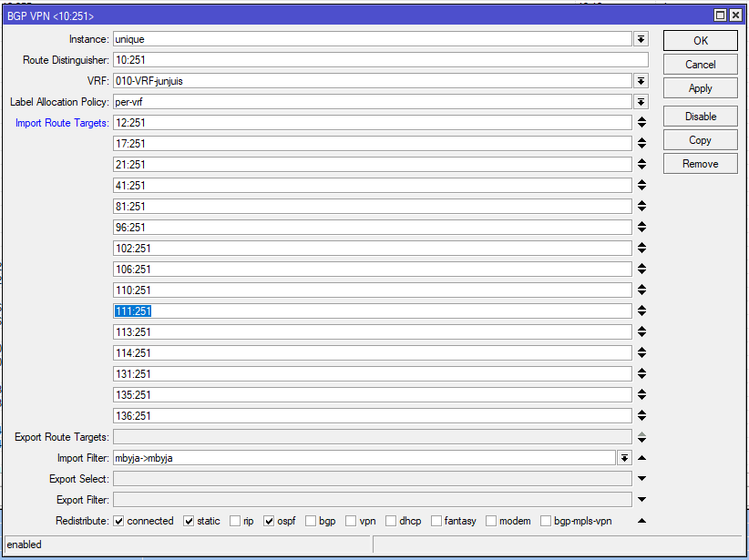Open the Import Filter dropdown
The width and height of the screenshot is (749, 560).
tap(624, 458)
